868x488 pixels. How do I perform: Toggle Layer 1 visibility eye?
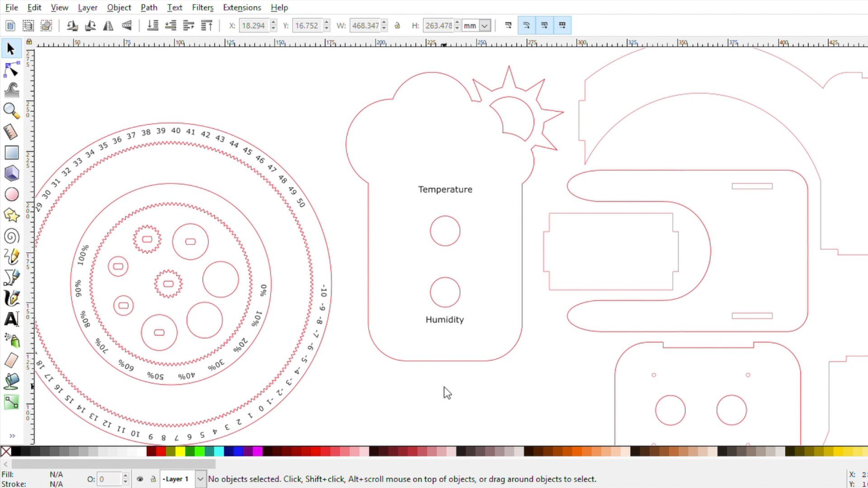pyautogui.click(x=140, y=479)
